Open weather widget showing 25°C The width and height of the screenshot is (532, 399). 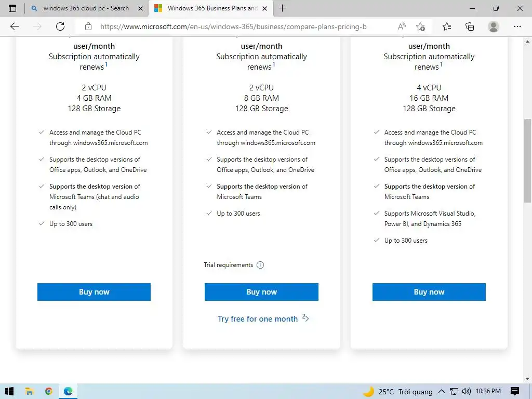(x=397, y=392)
